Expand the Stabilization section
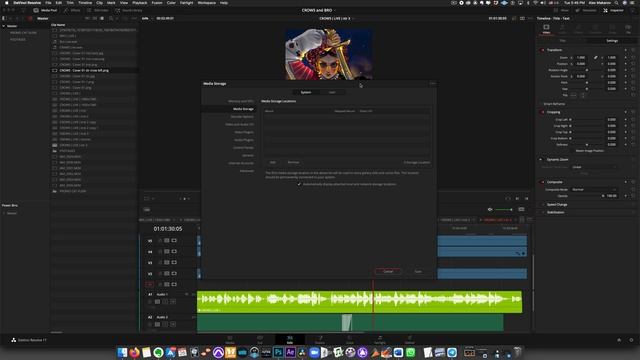The image size is (640, 360). tap(556, 212)
